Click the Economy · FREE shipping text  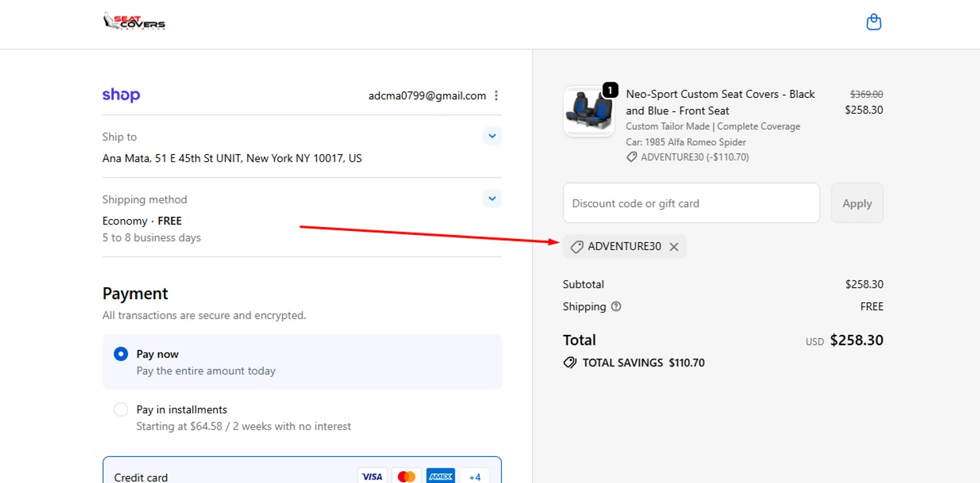point(142,221)
